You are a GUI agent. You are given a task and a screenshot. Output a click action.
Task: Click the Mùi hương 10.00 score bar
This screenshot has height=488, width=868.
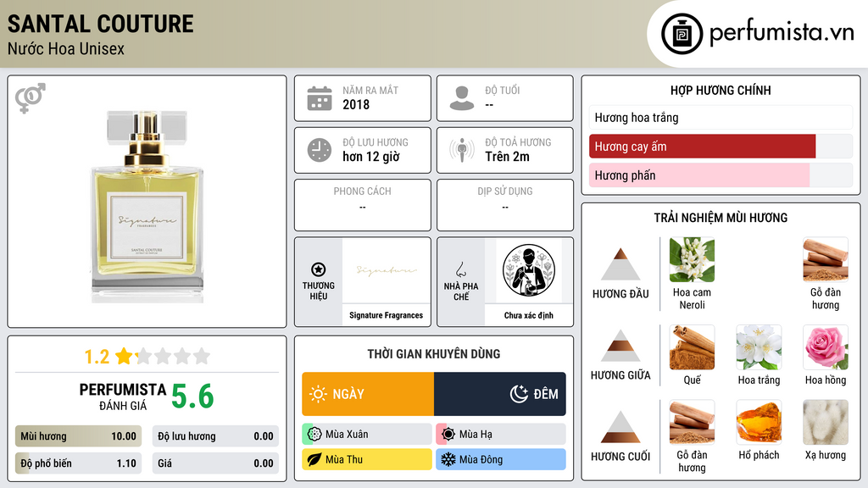tap(78, 436)
